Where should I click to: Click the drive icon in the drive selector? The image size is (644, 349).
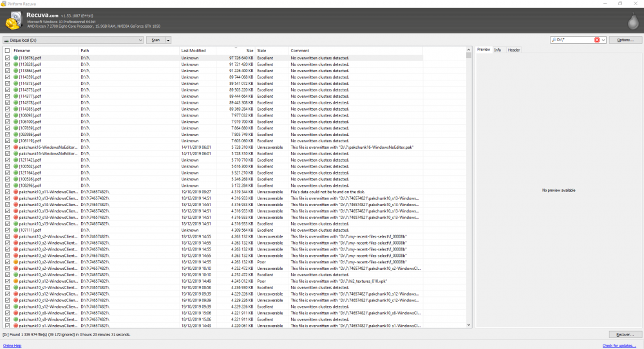click(x=6, y=40)
